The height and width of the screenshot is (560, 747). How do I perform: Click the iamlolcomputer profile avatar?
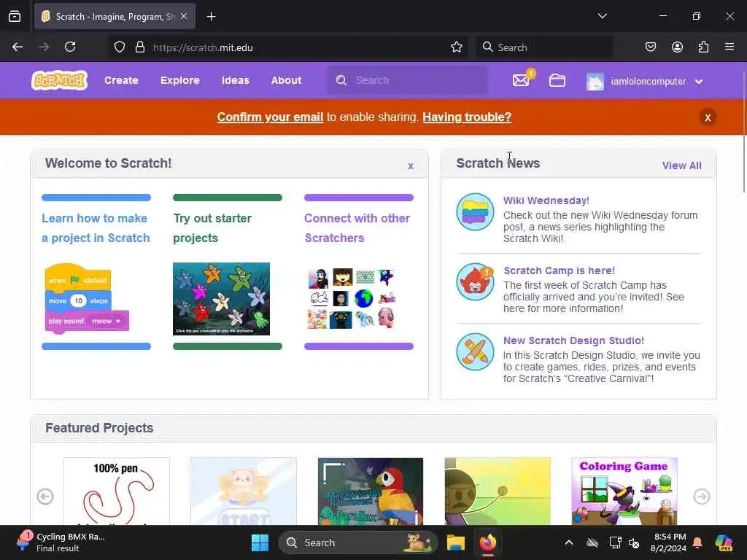pyautogui.click(x=595, y=82)
